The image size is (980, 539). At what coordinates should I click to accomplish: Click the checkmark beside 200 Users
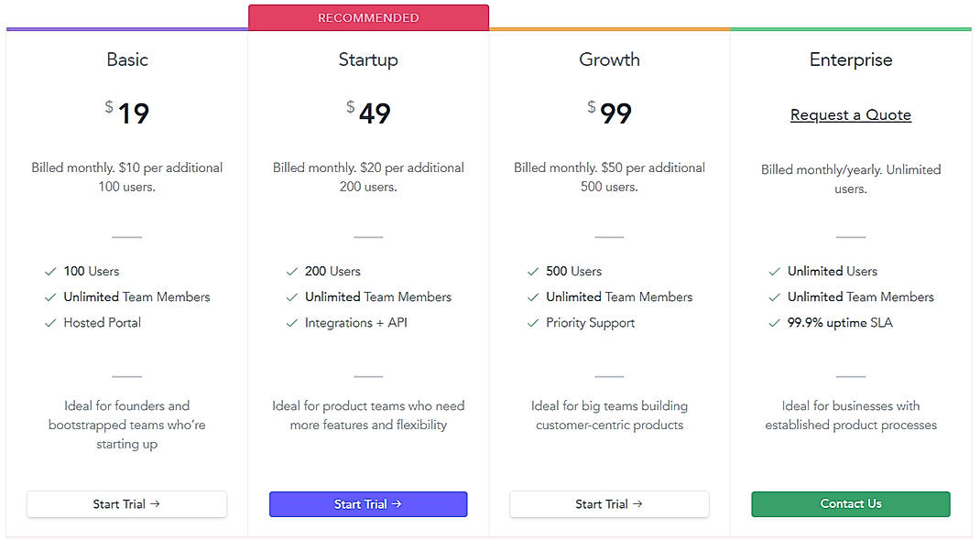pyautogui.click(x=292, y=271)
